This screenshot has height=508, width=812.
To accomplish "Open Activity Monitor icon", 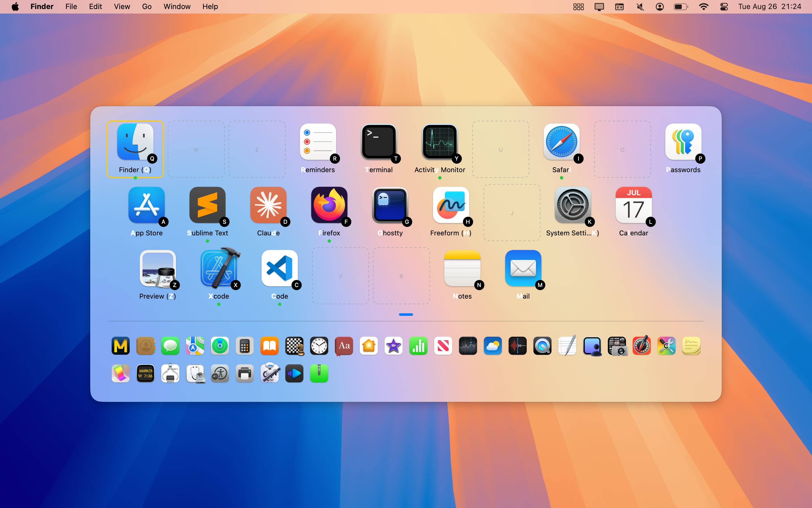I will coord(440,142).
